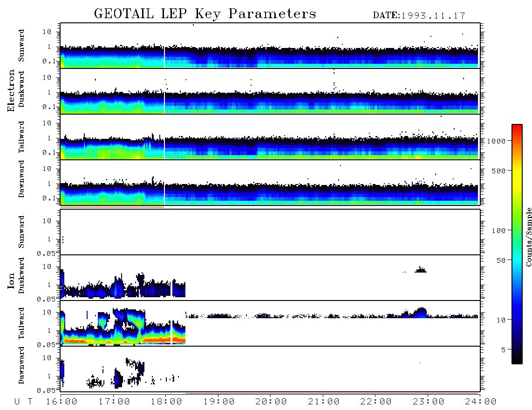
Task: Click the "1000" color bar tick label
Action: coord(497,141)
